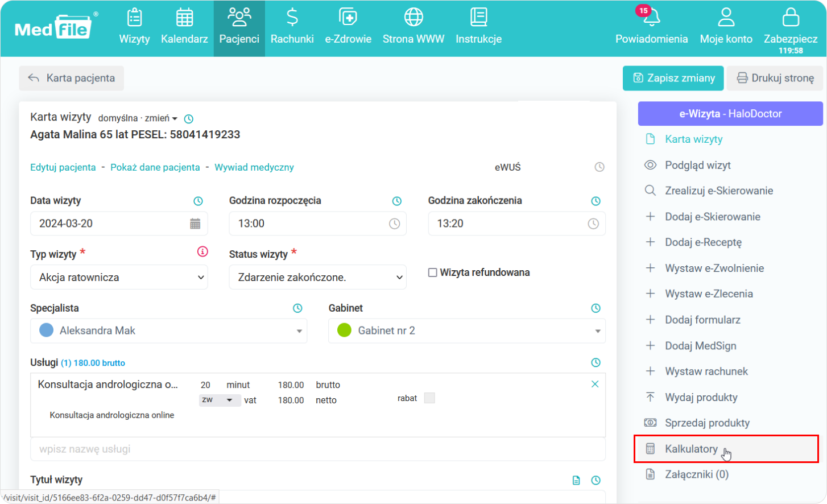Open the zw VAT rate dropdown
827x504 pixels.
pyautogui.click(x=220, y=400)
